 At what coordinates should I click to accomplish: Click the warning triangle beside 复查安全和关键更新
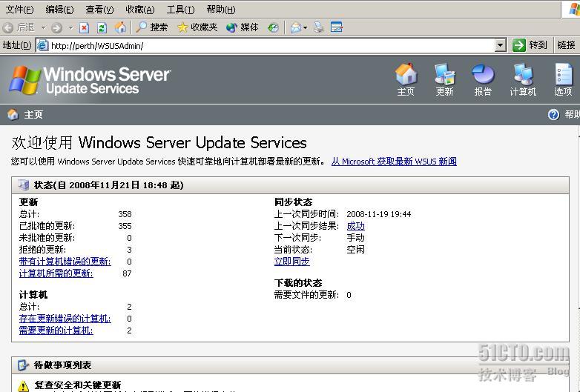click(23, 387)
